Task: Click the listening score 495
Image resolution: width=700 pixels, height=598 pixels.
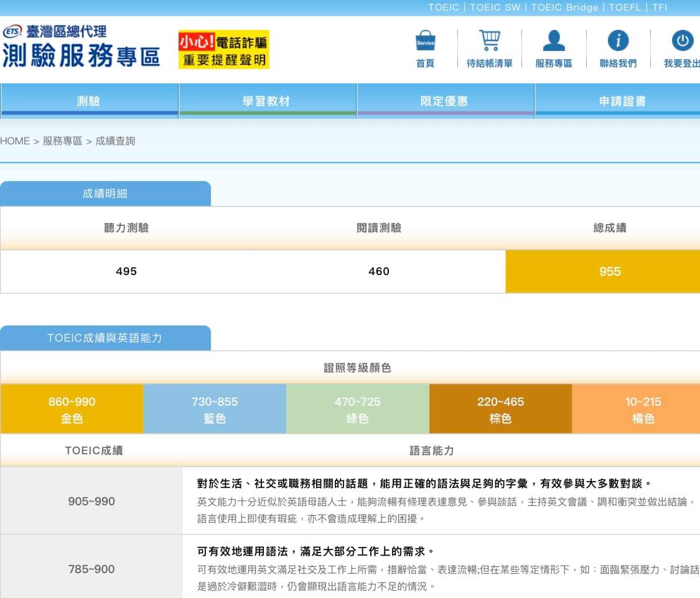Action: [x=126, y=271]
